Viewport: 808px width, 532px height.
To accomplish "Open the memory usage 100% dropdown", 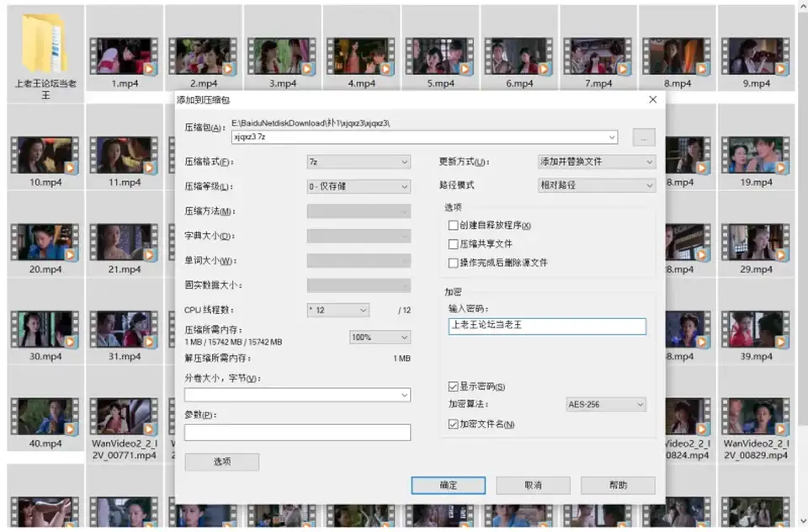I will coord(380,338).
